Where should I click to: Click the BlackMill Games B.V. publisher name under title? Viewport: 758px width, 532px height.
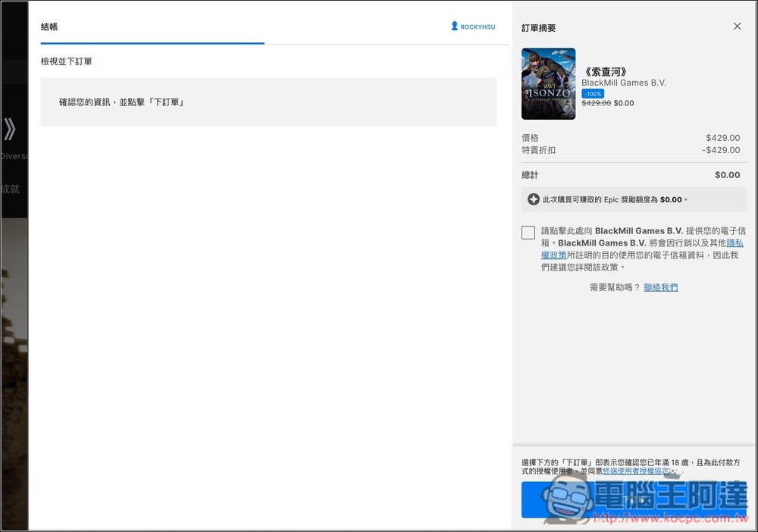[x=623, y=83]
